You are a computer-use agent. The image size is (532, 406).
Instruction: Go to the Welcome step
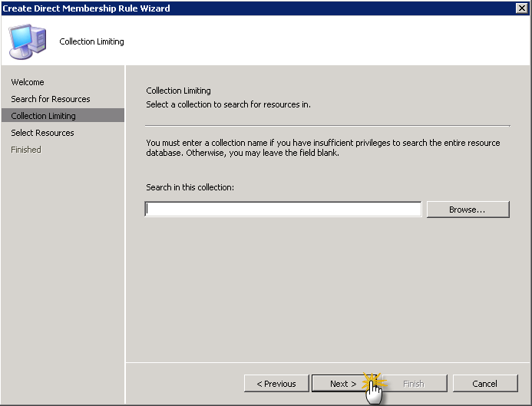[28, 82]
